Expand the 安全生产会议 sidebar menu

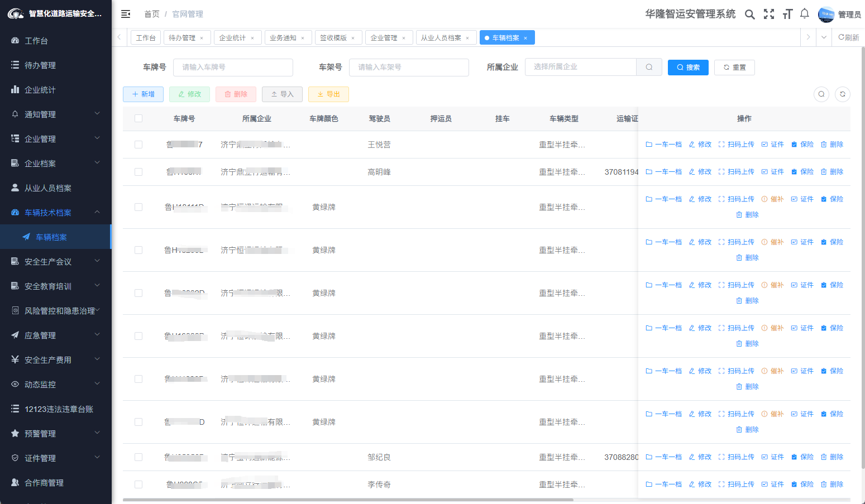coord(56,261)
